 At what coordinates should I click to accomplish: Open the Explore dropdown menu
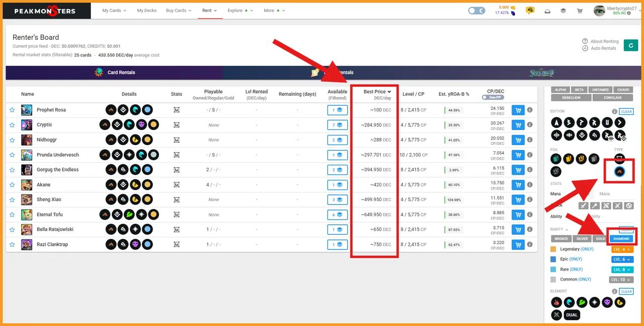(240, 11)
